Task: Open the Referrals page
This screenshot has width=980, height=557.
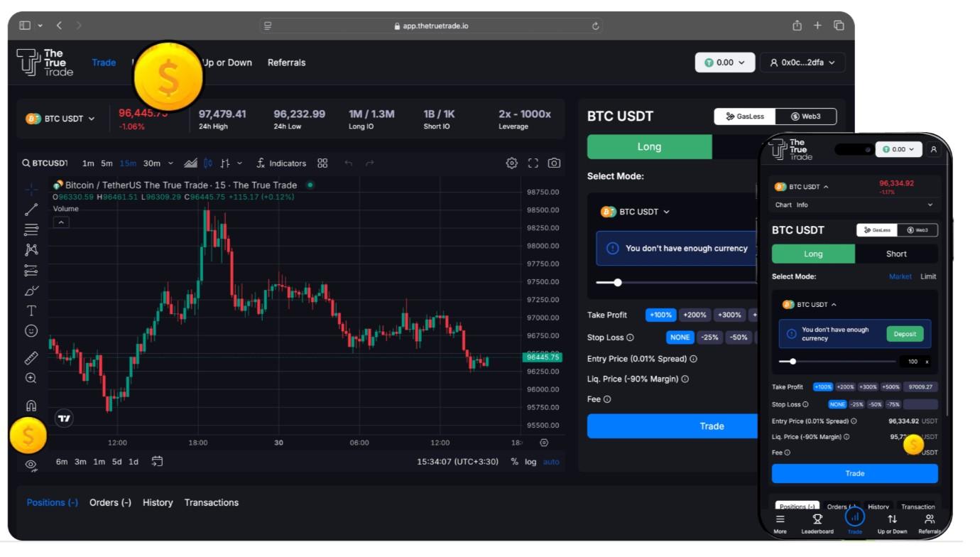Action: [286, 63]
